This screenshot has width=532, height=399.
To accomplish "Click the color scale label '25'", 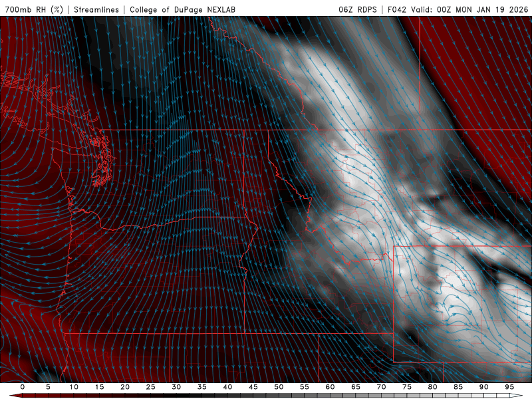I will click(151, 387).
